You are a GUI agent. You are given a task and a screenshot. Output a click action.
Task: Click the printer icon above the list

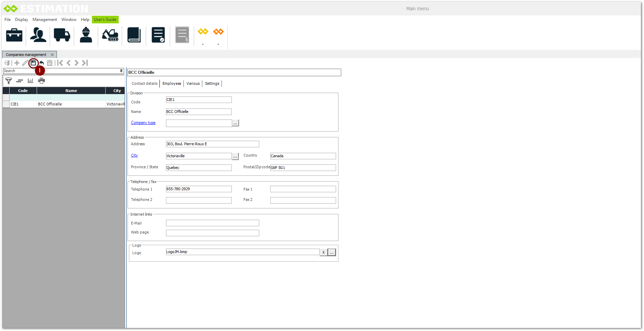point(41,81)
